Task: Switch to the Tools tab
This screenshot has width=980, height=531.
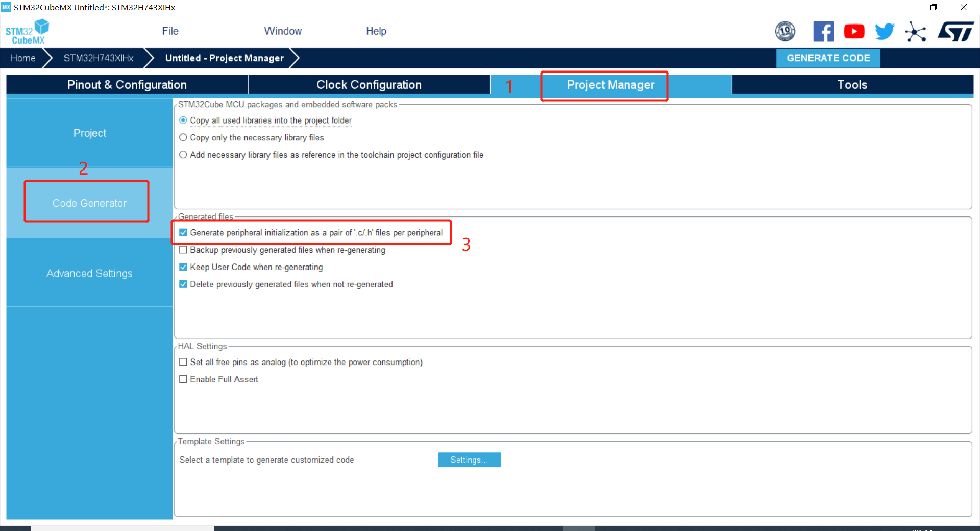Action: click(852, 85)
